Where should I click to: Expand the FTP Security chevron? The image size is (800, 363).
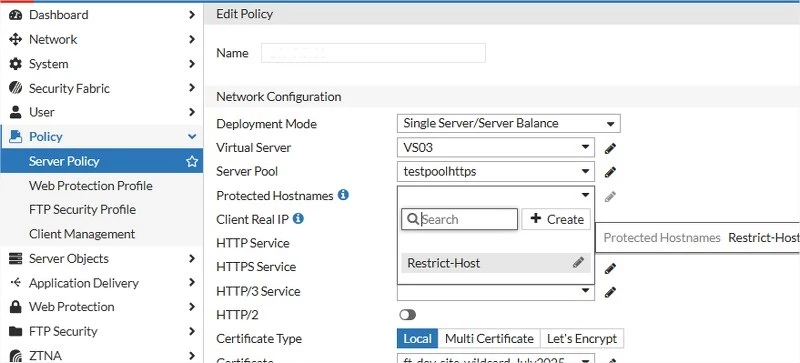coord(192,331)
